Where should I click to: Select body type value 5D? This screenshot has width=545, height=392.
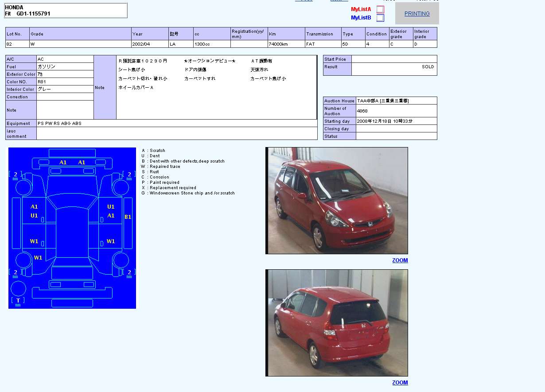(x=345, y=44)
